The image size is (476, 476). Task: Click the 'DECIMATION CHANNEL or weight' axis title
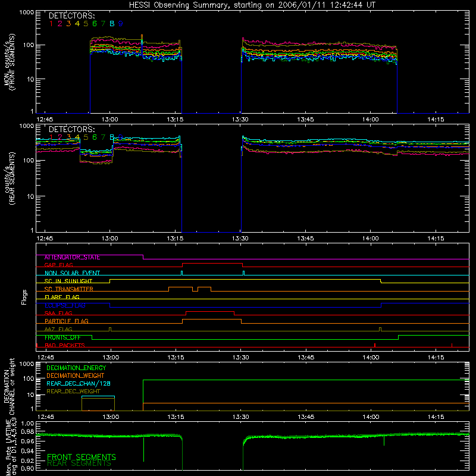tap(10, 386)
